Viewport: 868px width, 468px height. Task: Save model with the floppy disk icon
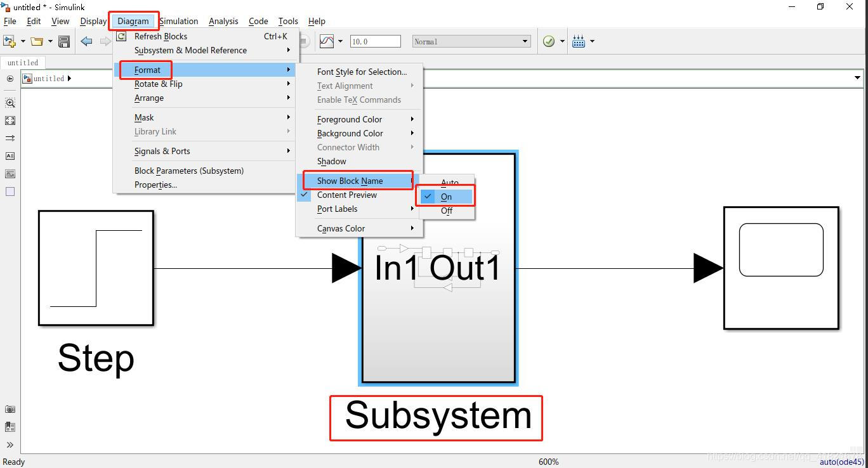[x=64, y=41]
